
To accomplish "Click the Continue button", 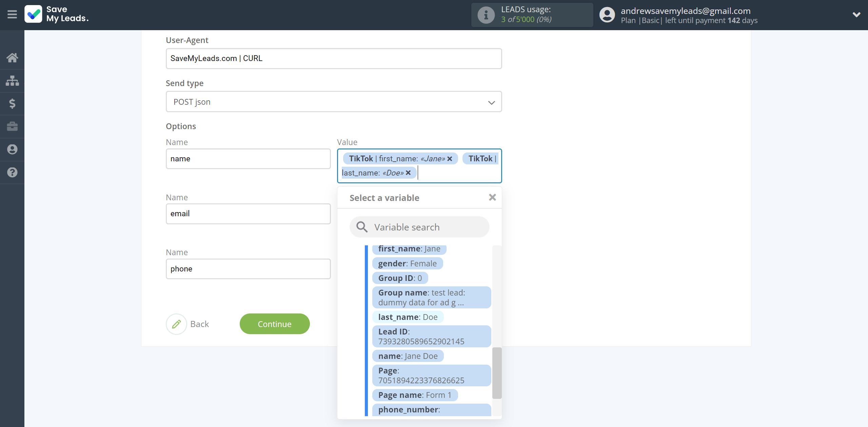I will tap(275, 324).
